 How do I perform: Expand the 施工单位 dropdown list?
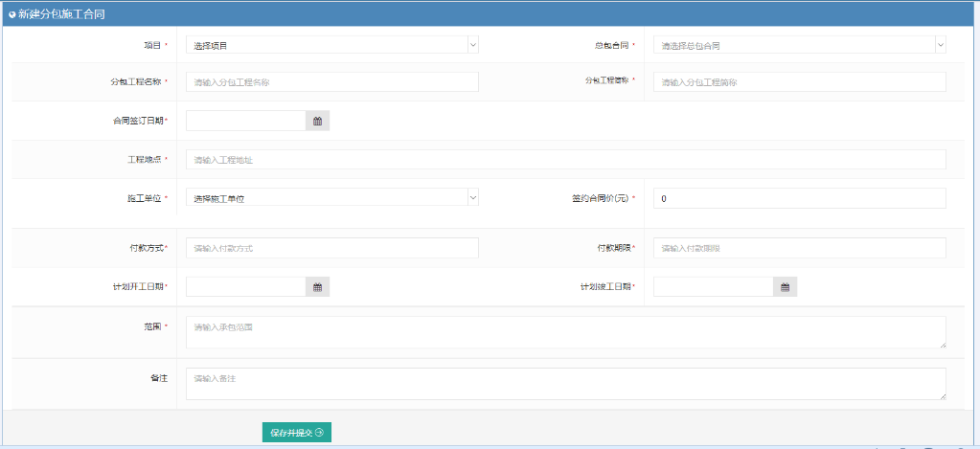(x=331, y=197)
